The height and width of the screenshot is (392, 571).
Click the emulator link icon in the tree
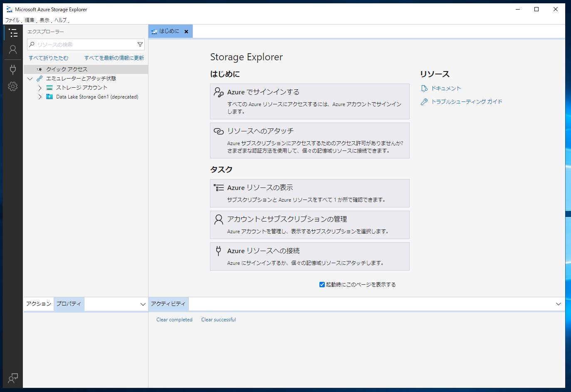pos(40,79)
